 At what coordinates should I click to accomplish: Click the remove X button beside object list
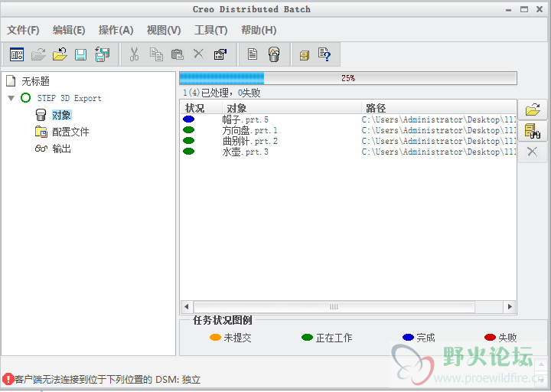tap(533, 152)
